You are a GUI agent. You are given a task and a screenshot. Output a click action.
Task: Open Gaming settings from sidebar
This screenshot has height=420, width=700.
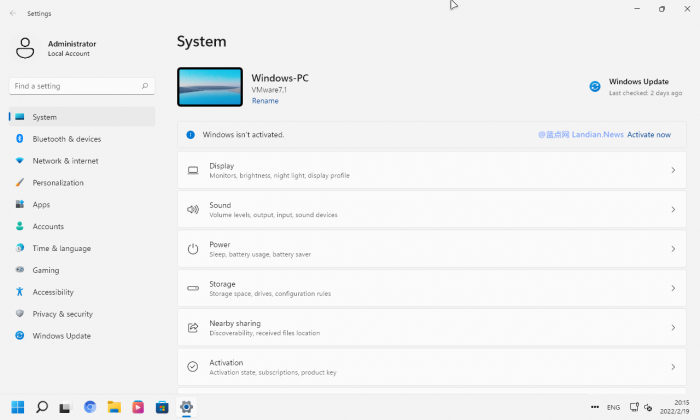tap(46, 270)
